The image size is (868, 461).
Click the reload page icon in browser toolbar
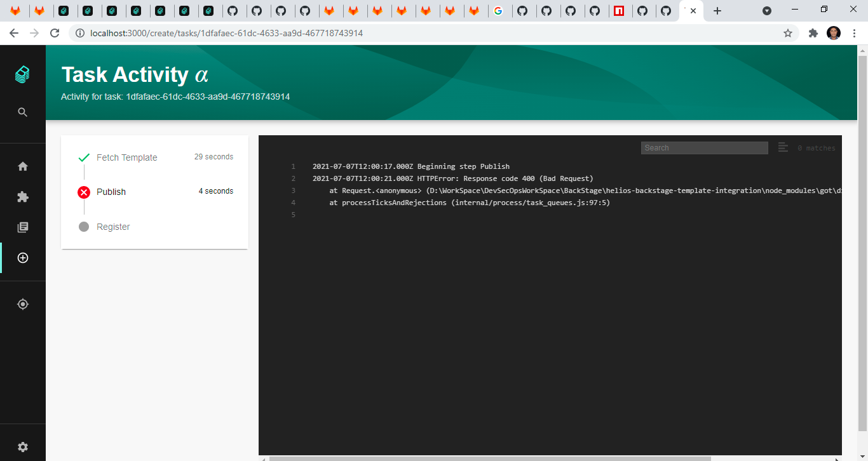[x=54, y=32]
